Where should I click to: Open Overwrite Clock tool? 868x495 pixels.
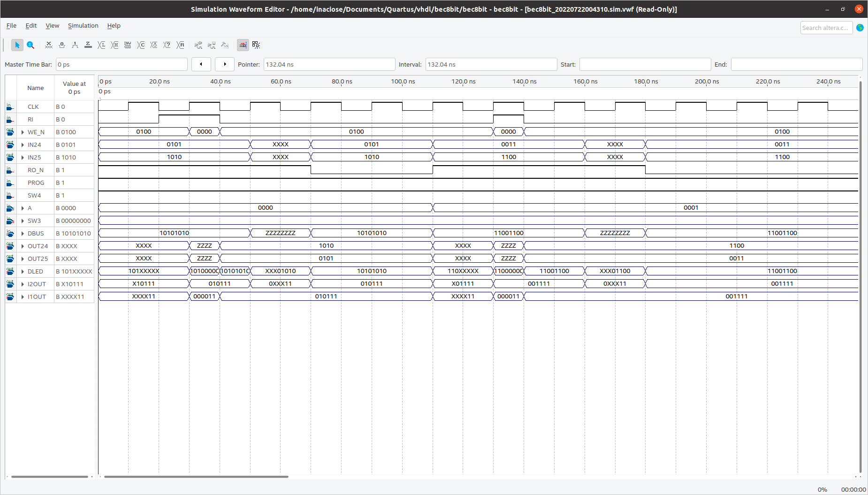click(154, 45)
